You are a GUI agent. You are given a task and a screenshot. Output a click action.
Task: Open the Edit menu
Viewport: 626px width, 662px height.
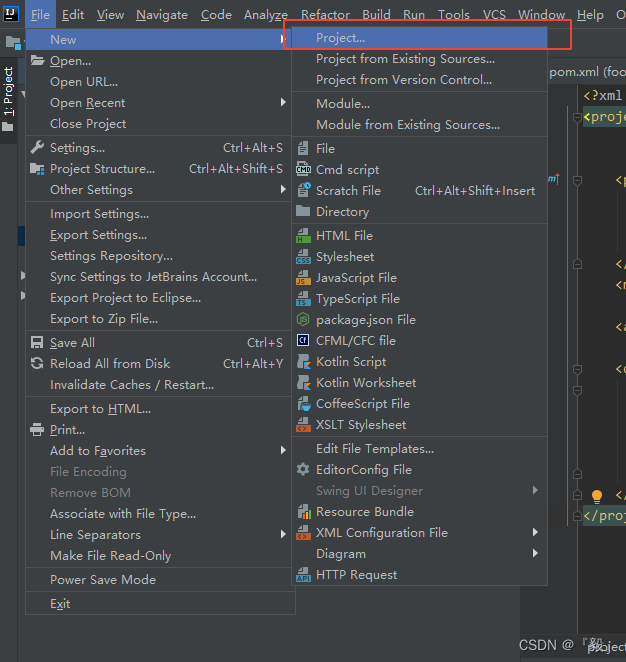pyautogui.click(x=73, y=15)
